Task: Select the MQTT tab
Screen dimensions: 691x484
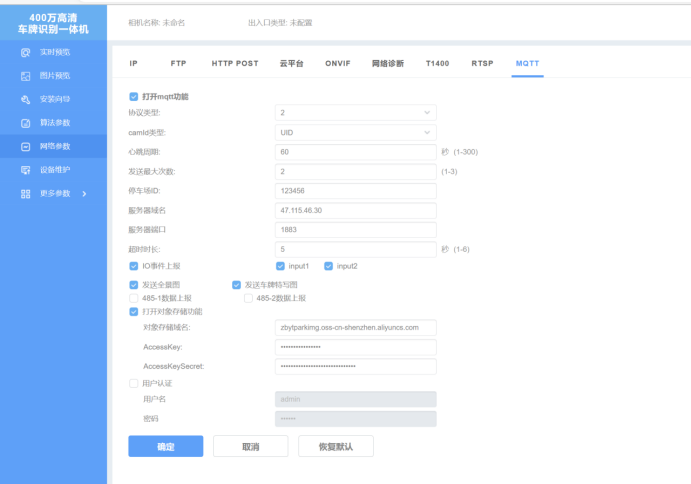Action: tap(528, 63)
